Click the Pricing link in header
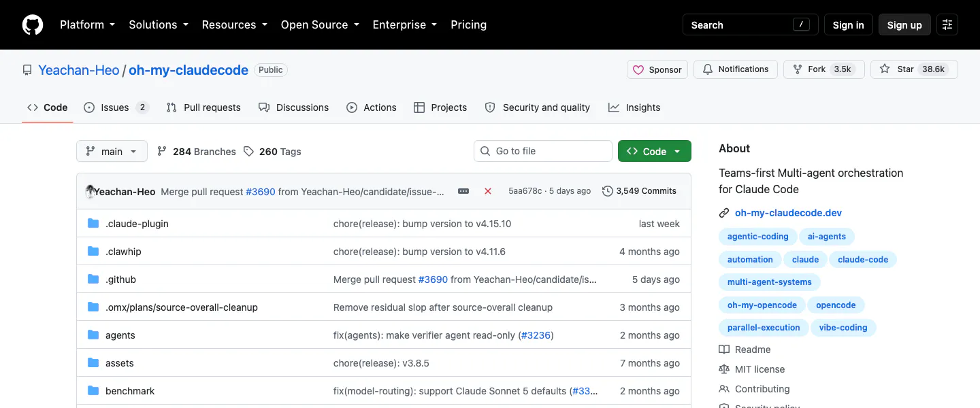 pos(469,24)
